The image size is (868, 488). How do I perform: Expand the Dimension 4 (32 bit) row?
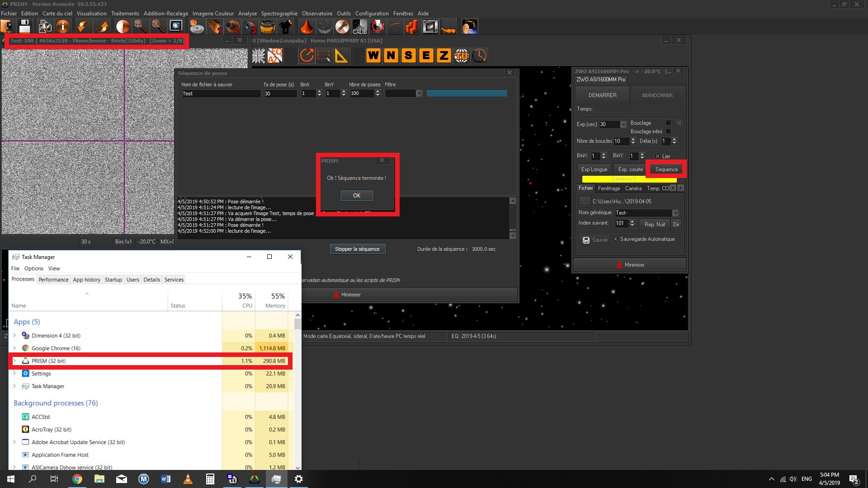(x=14, y=335)
